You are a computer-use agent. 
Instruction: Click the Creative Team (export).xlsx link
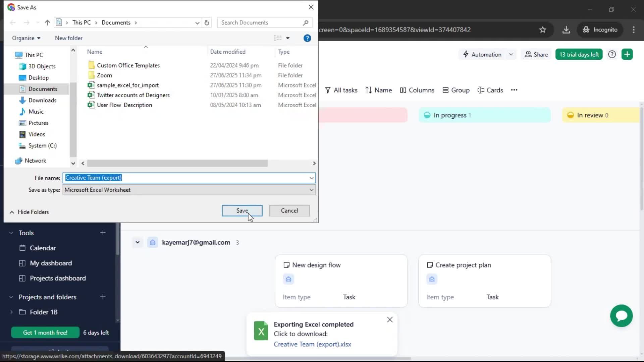tap(312, 344)
